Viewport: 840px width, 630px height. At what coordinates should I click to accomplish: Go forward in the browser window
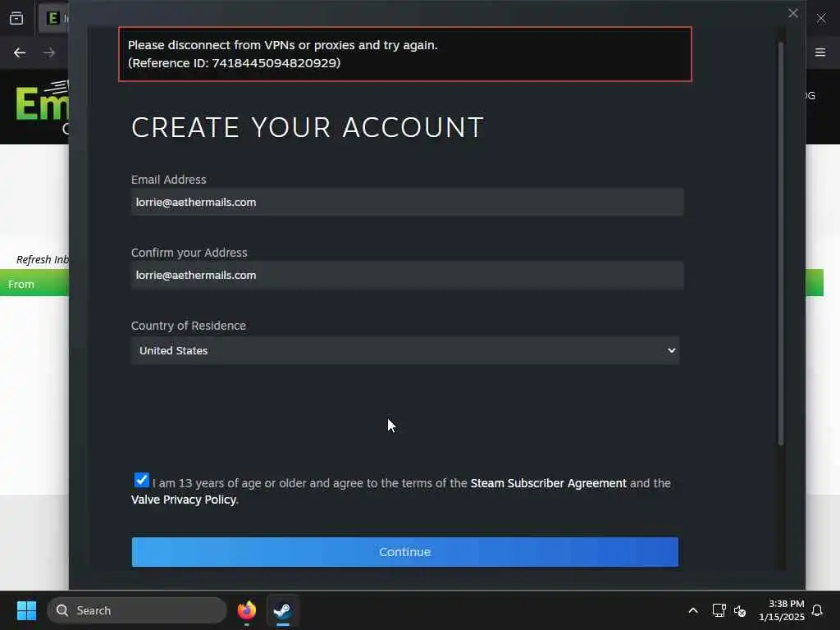click(x=48, y=52)
